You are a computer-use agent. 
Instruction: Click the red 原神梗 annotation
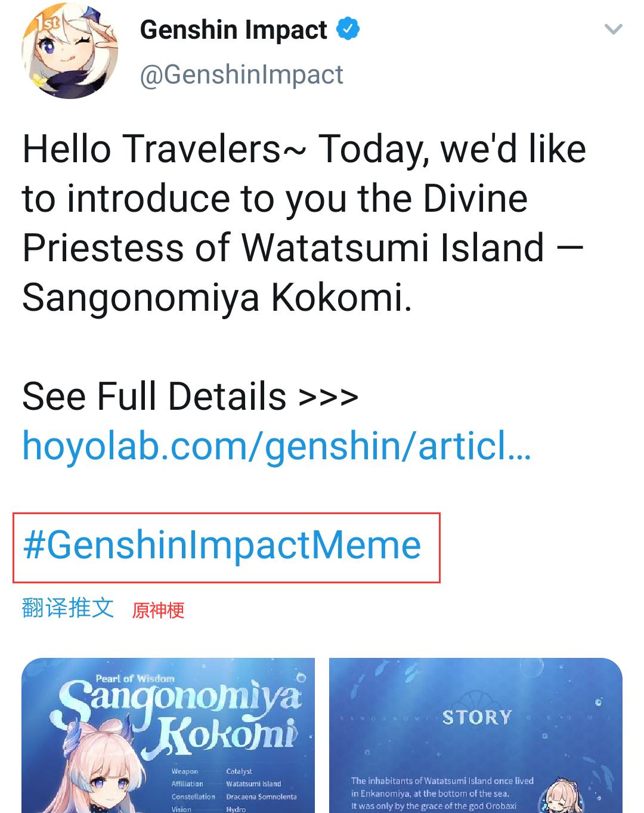tap(158, 610)
